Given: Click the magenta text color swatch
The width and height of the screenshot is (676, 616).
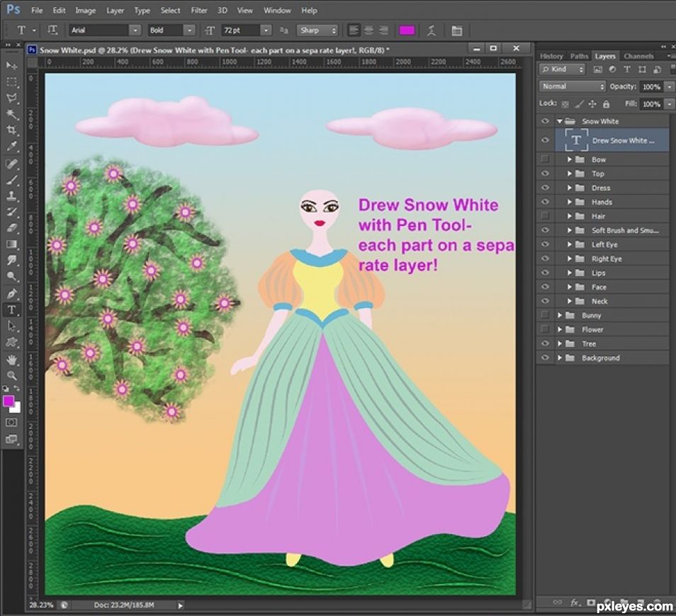Looking at the screenshot, I should (x=407, y=30).
